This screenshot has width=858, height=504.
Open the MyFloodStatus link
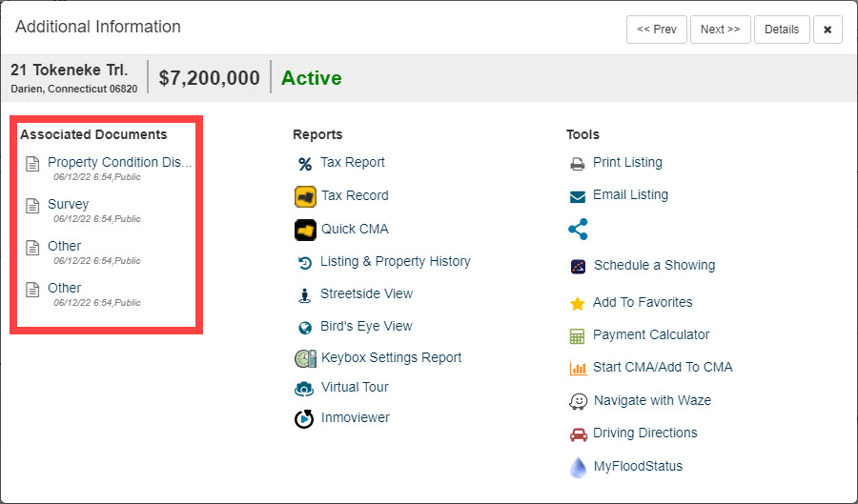(638, 466)
